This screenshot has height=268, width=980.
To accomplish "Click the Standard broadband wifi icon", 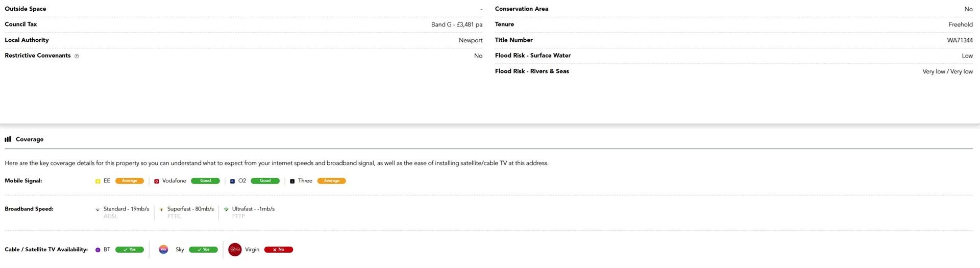I will pos(97,209).
